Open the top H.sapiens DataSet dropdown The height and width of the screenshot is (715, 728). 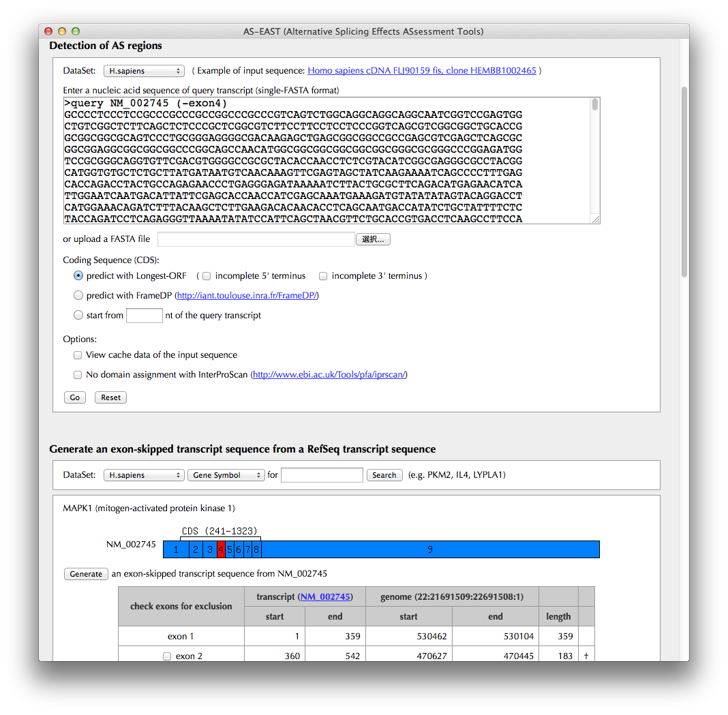click(144, 71)
